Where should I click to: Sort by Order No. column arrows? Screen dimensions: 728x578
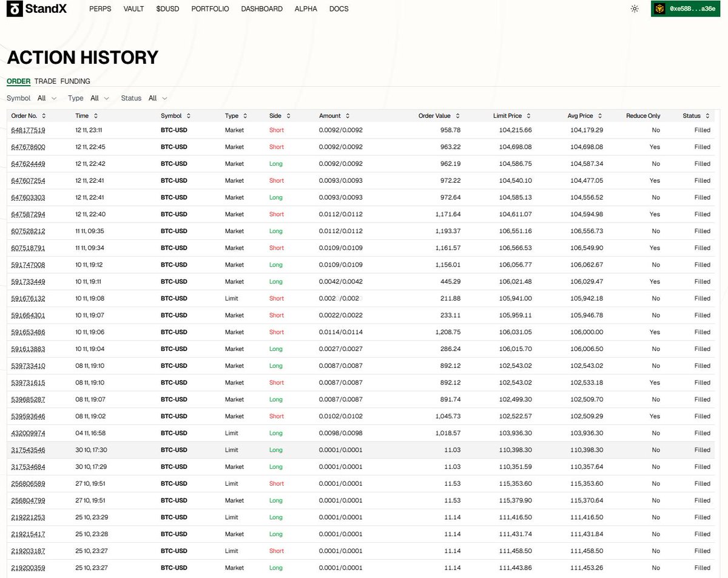tap(44, 116)
